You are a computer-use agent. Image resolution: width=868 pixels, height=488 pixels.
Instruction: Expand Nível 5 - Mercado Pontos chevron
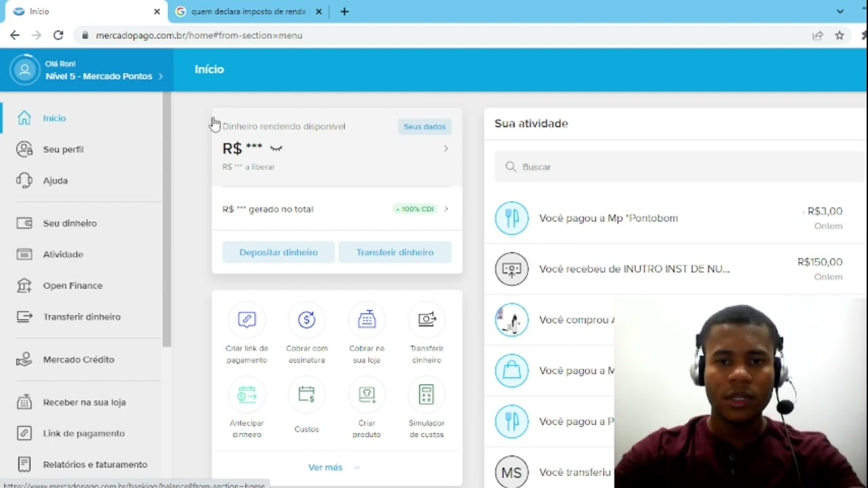click(x=161, y=77)
